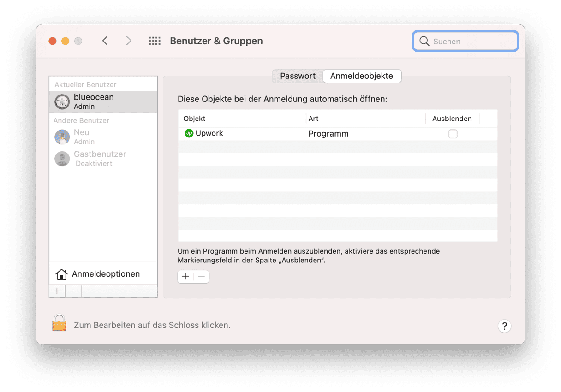The width and height of the screenshot is (561, 392).
Task: Click the blueocean user avatar
Action: (62, 102)
